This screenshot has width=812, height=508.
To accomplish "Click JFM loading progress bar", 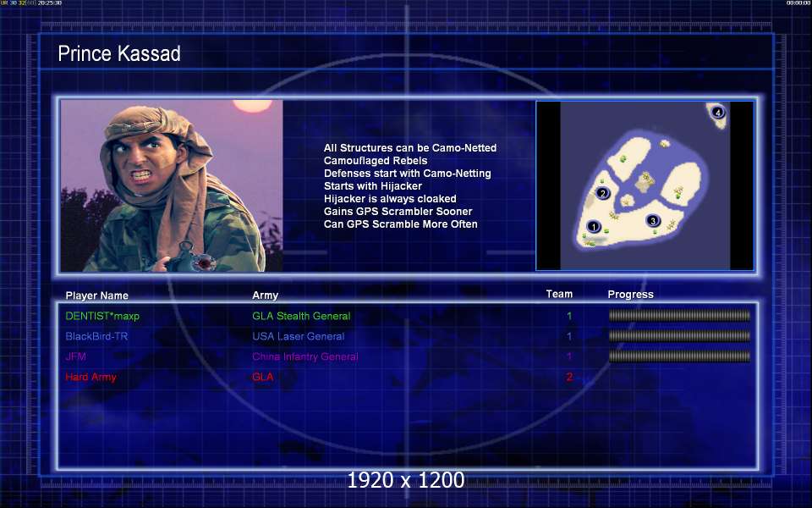I will click(679, 356).
